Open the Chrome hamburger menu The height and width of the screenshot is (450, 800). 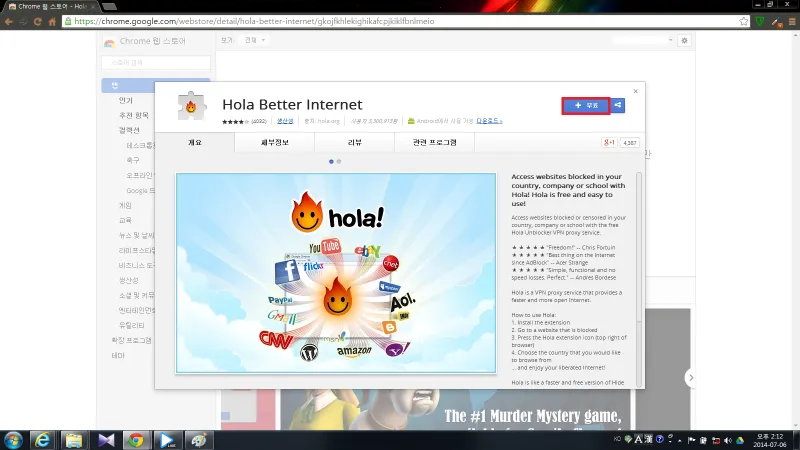tap(792, 21)
